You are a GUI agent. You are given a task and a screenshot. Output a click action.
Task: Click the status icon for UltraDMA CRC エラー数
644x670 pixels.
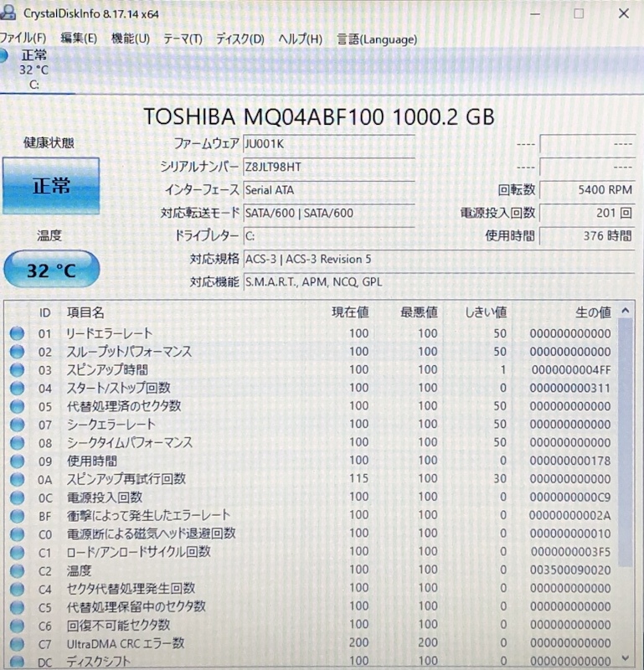click(x=17, y=643)
